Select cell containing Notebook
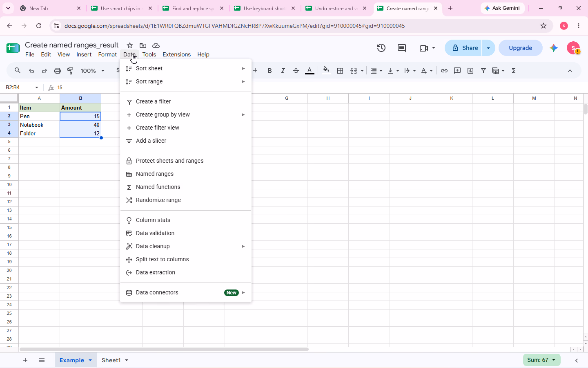Viewport: 588px width, 368px height. [39, 125]
